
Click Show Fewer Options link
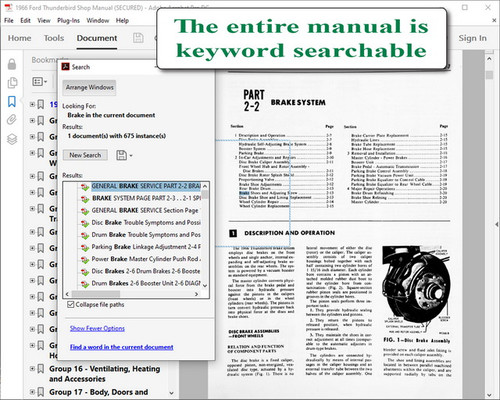(x=97, y=328)
